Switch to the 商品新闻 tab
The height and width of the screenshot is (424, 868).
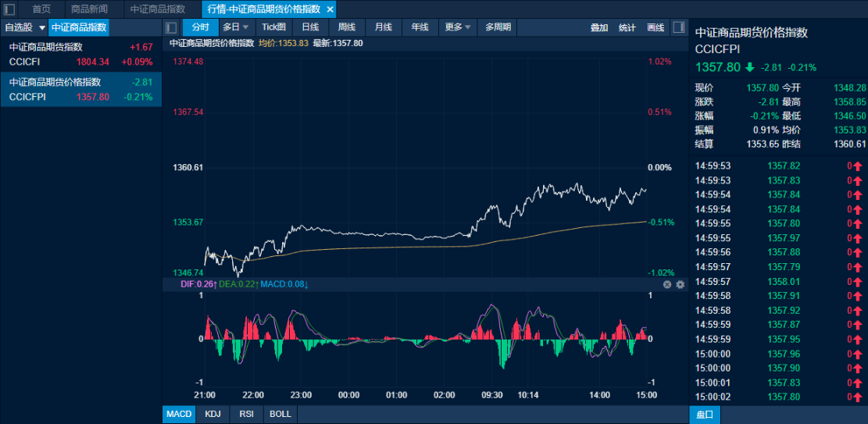click(89, 9)
